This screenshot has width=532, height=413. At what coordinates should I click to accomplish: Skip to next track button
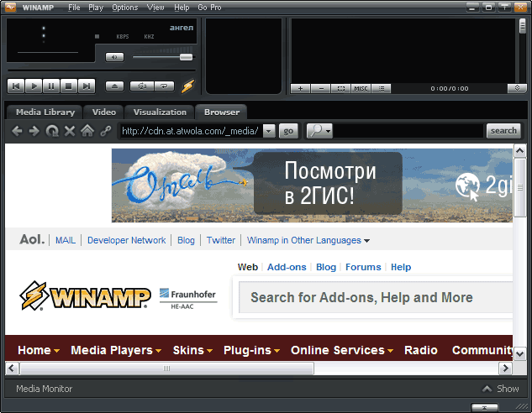tap(87, 86)
